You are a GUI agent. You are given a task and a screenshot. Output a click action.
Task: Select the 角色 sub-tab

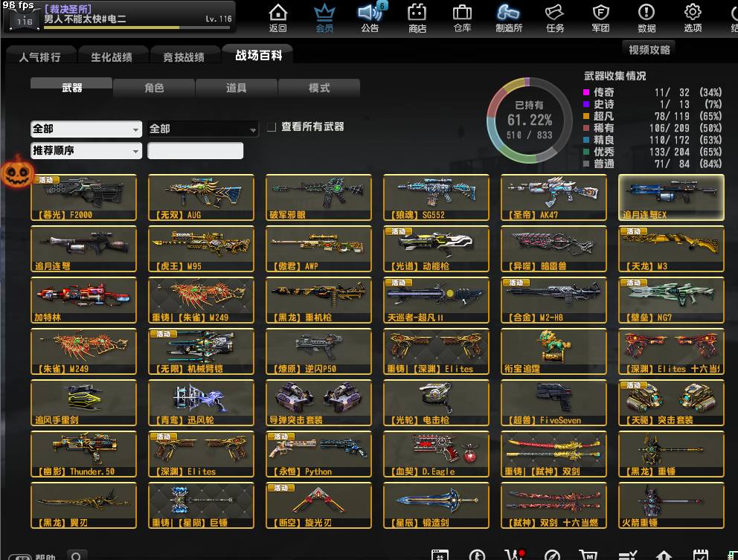point(154,88)
